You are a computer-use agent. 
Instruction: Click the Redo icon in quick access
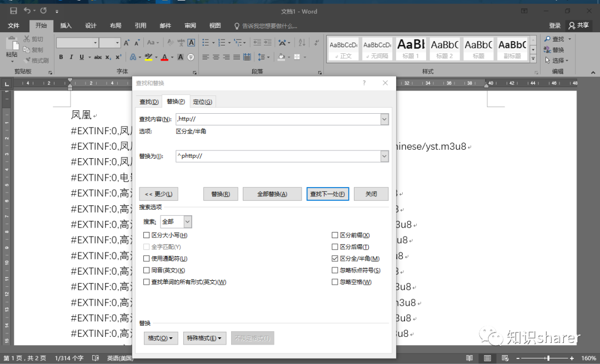44,11
